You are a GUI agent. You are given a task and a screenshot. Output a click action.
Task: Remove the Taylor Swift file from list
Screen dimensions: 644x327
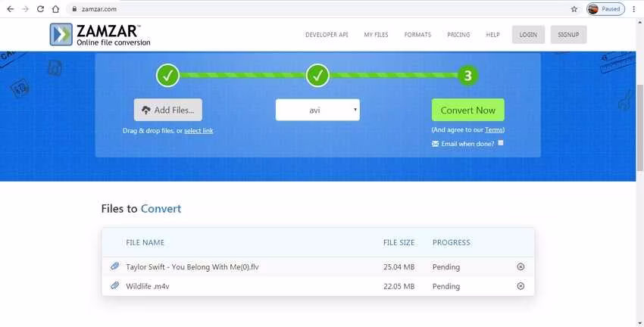pyautogui.click(x=521, y=266)
